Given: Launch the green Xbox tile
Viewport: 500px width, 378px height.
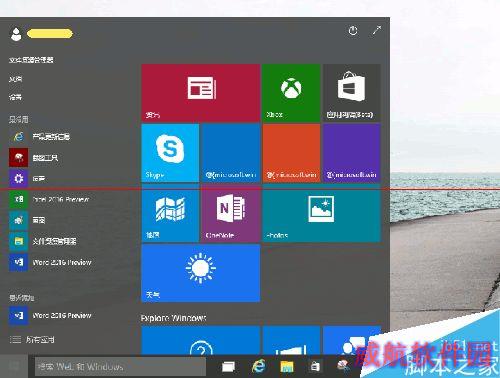Looking at the screenshot, I should 291,93.
